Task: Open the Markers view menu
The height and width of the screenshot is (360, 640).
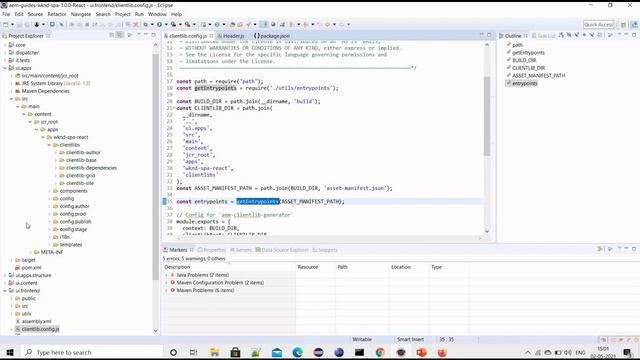Action: point(610,249)
